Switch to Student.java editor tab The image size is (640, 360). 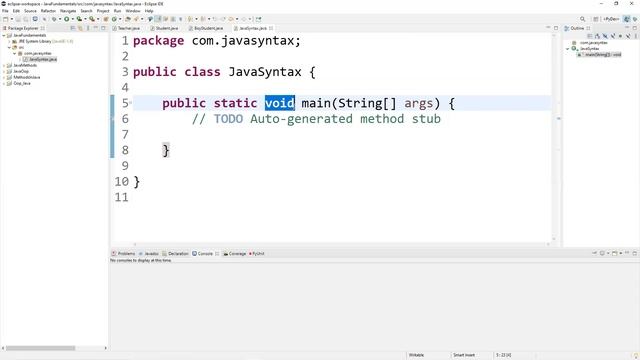click(x=167, y=28)
